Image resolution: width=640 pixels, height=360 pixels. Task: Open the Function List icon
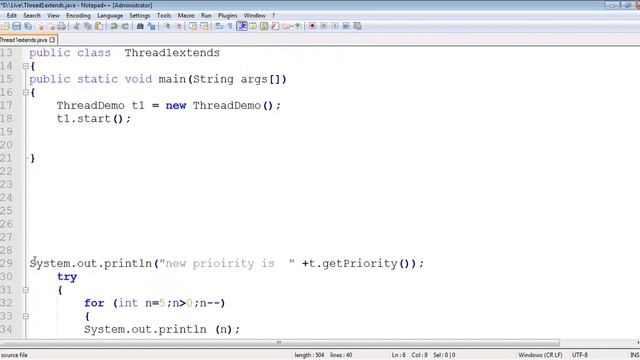275,26
